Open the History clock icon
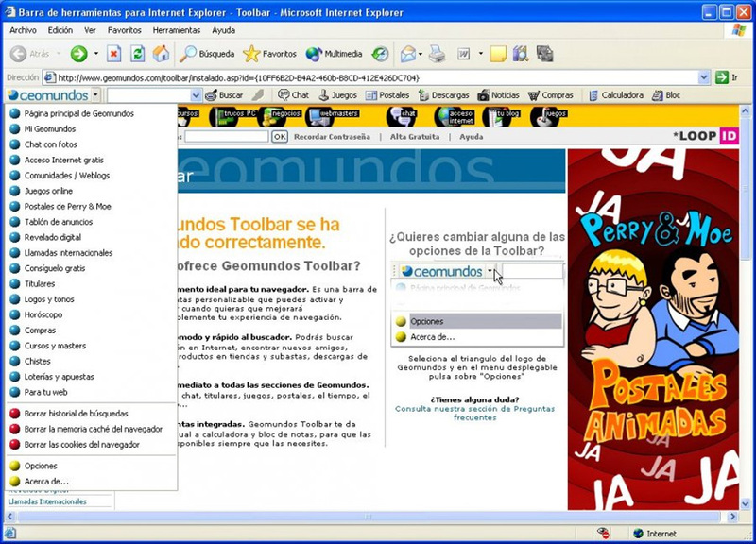The height and width of the screenshot is (544, 756). coord(380,54)
